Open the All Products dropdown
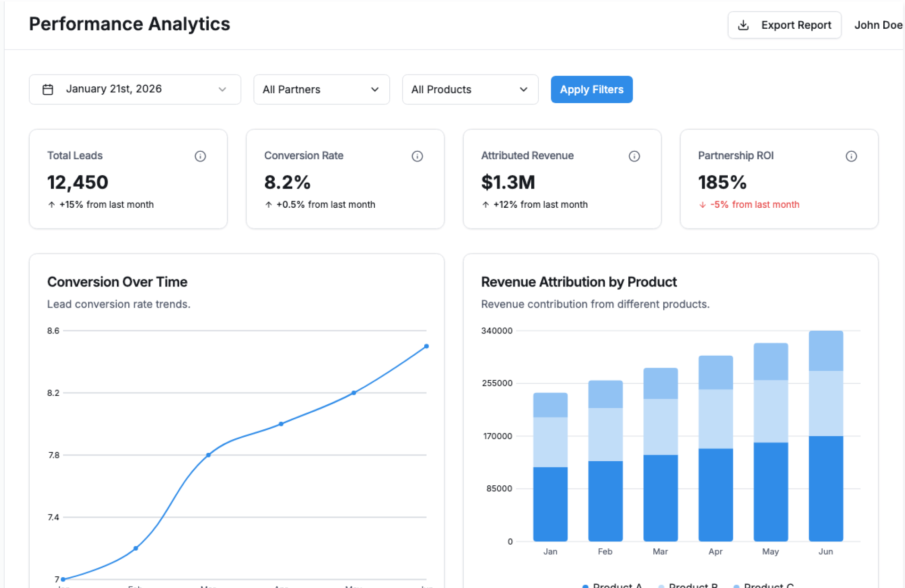905x588 pixels. 470,90
